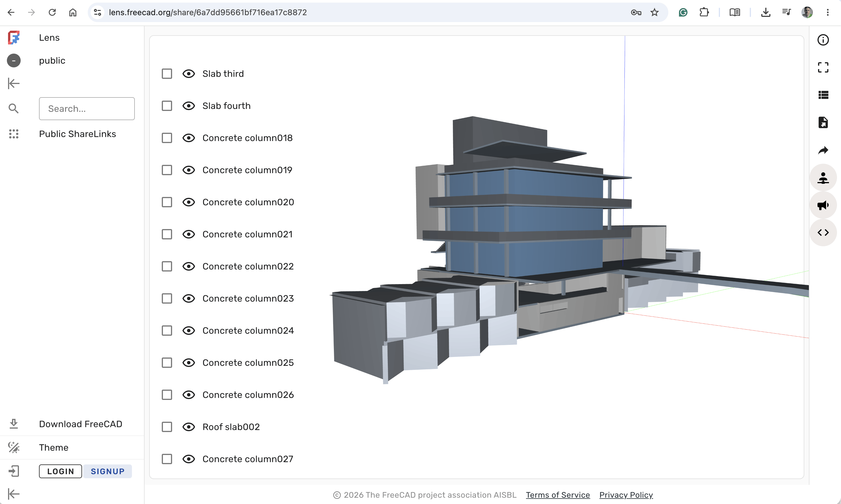Viewport: 841px width, 504px height.
Task: Click the public user label
Action: coord(52,60)
